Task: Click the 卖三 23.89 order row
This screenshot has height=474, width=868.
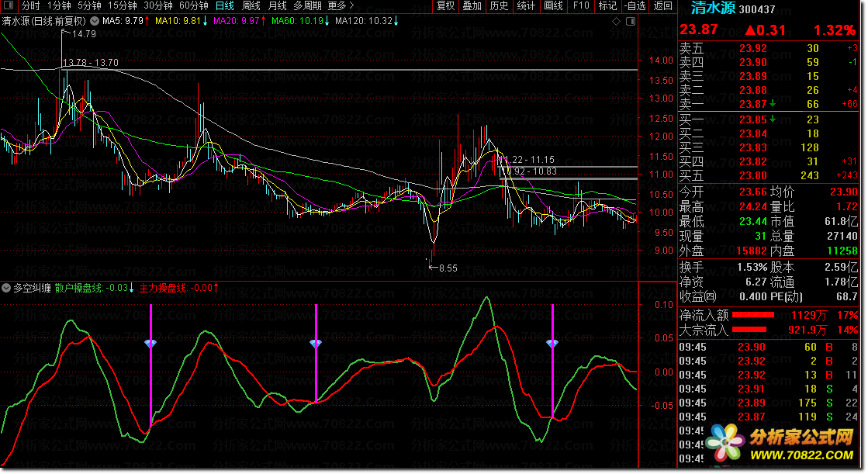Action: tap(769, 77)
